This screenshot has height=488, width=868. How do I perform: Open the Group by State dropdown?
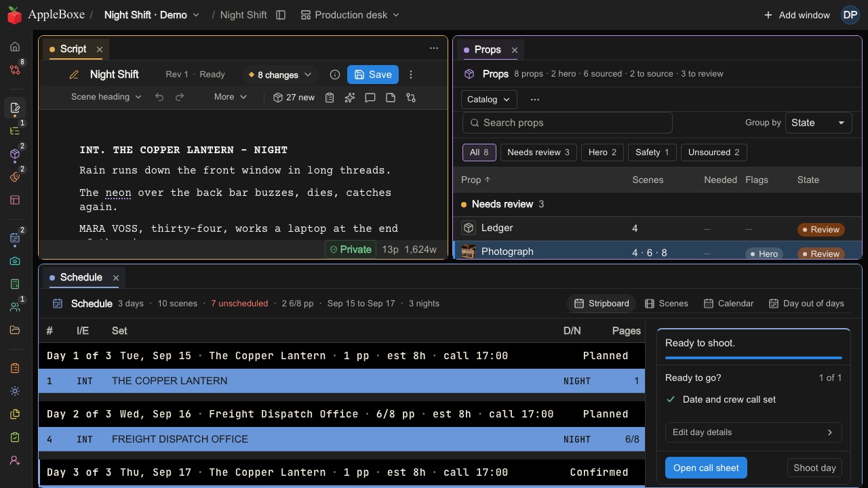[818, 123]
